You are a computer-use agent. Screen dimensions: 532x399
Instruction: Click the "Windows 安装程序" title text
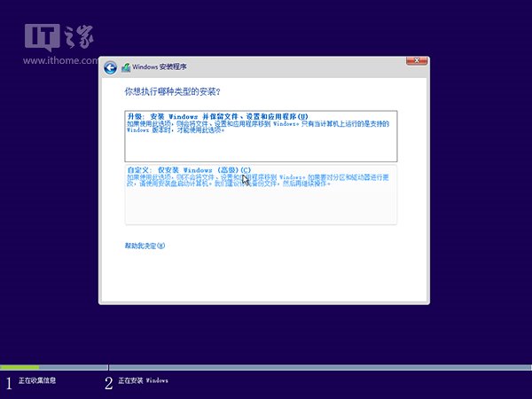point(160,67)
